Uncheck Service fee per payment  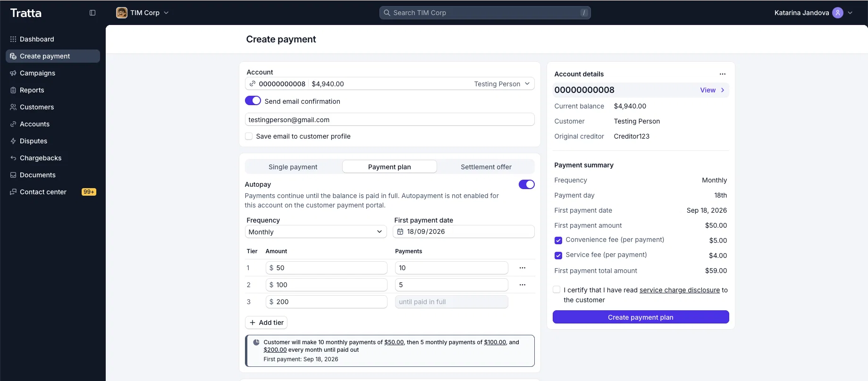coord(558,256)
